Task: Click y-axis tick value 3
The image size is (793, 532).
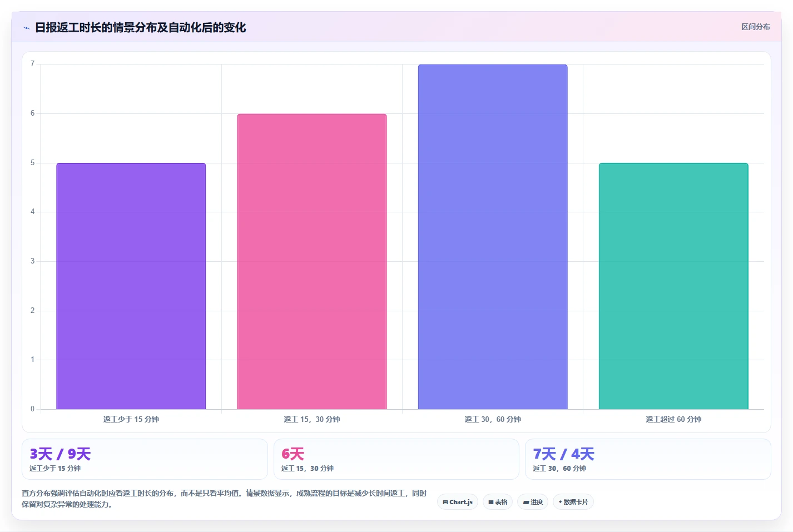Action: (x=32, y=261)
